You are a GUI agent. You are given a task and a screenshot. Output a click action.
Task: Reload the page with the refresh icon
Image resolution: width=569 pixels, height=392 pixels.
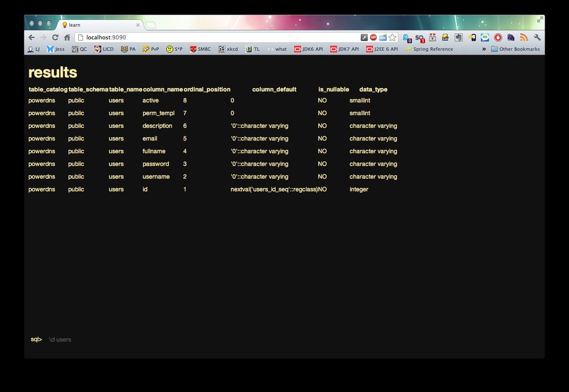click(x=55, y=37)
